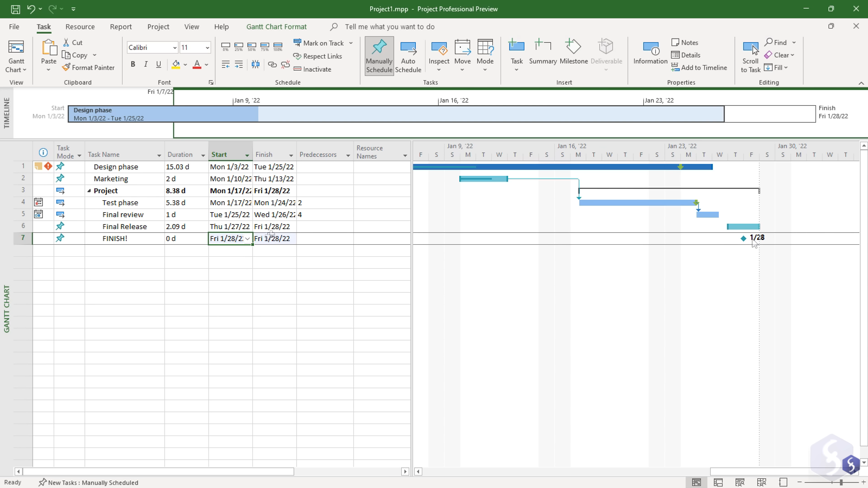Select the Final Release task name

(x=124, y=226)
